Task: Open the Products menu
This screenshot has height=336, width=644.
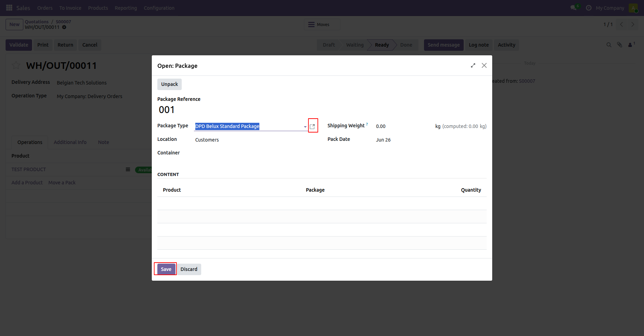Action: point(98,8)
